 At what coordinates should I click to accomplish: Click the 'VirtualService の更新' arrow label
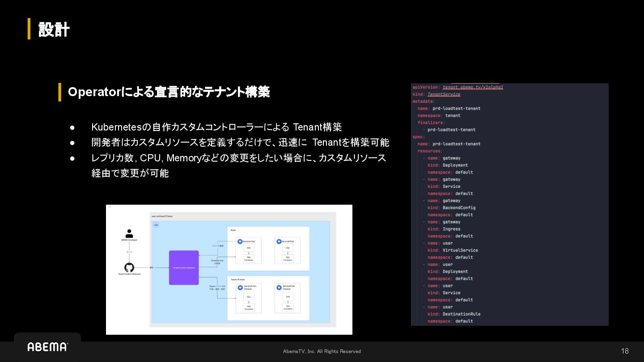coord(217,262)
